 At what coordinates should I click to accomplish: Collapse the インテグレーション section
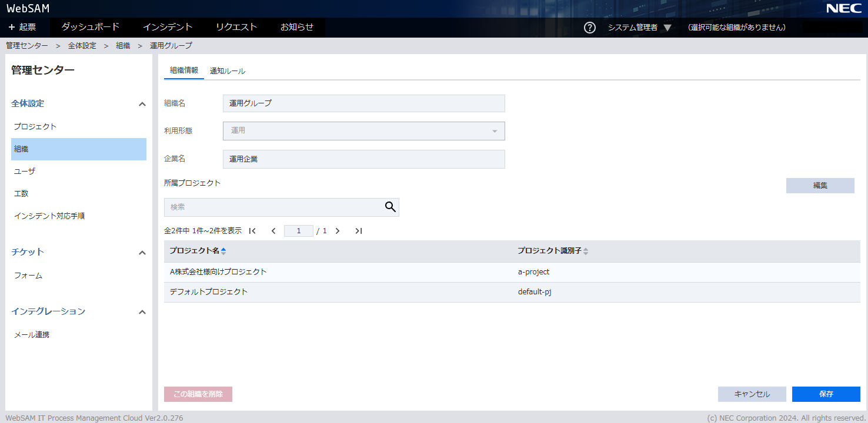coord(142,312)
